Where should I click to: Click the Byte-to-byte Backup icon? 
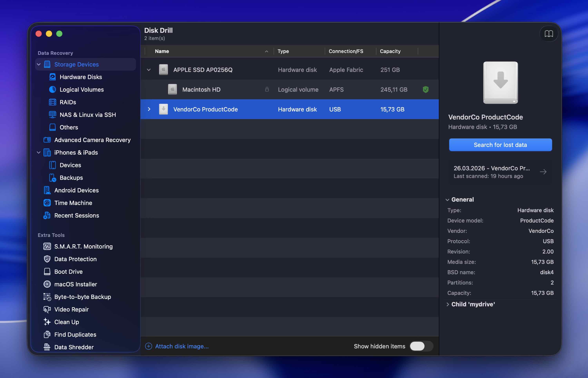click(x=47, y=297)
